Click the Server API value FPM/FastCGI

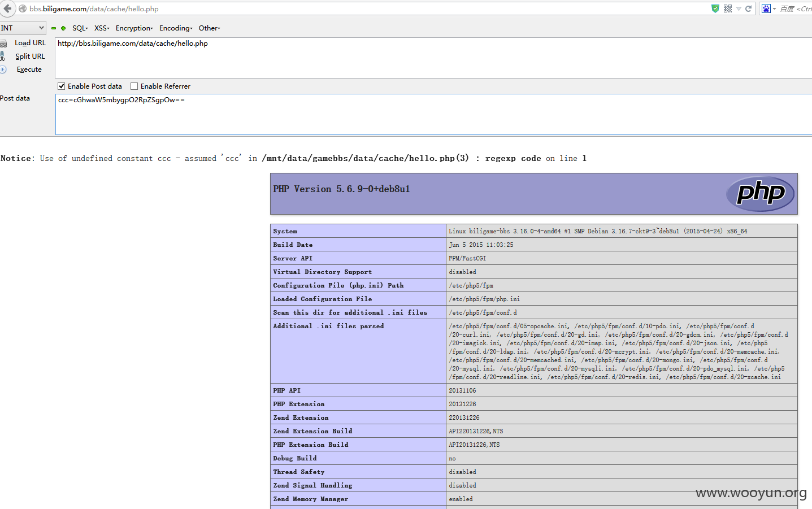[x=467, y=258]
